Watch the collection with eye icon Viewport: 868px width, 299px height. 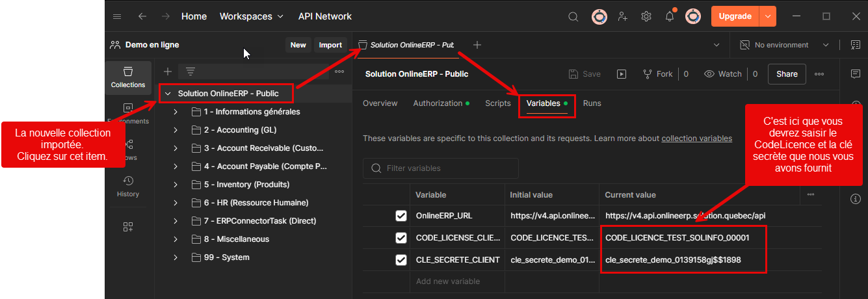pyautogui.click(x=722, y=74)
